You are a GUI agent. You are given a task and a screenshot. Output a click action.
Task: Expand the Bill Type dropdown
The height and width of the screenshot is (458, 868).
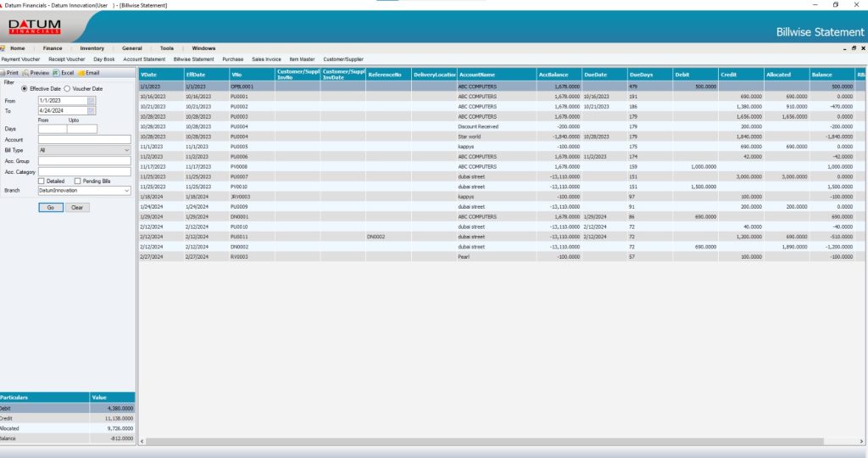click(126, 150)
